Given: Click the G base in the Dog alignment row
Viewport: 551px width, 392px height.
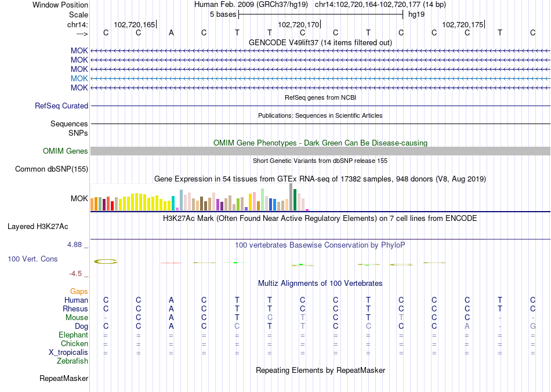Looking at the screenshot, I should click(532, 326).
